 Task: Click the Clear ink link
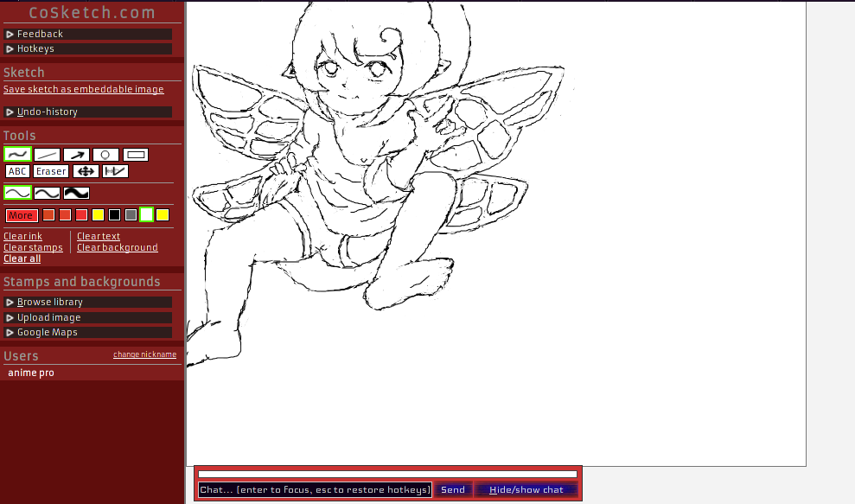point(22,236)
